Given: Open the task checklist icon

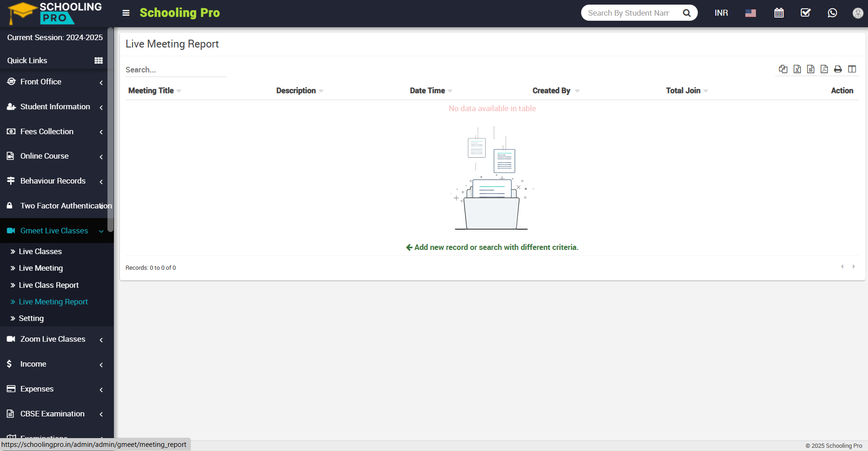Looking at the screenshot, I should click(806, 13).
